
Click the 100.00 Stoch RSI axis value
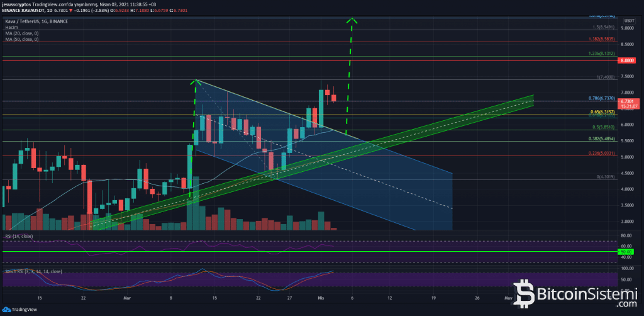628,268
